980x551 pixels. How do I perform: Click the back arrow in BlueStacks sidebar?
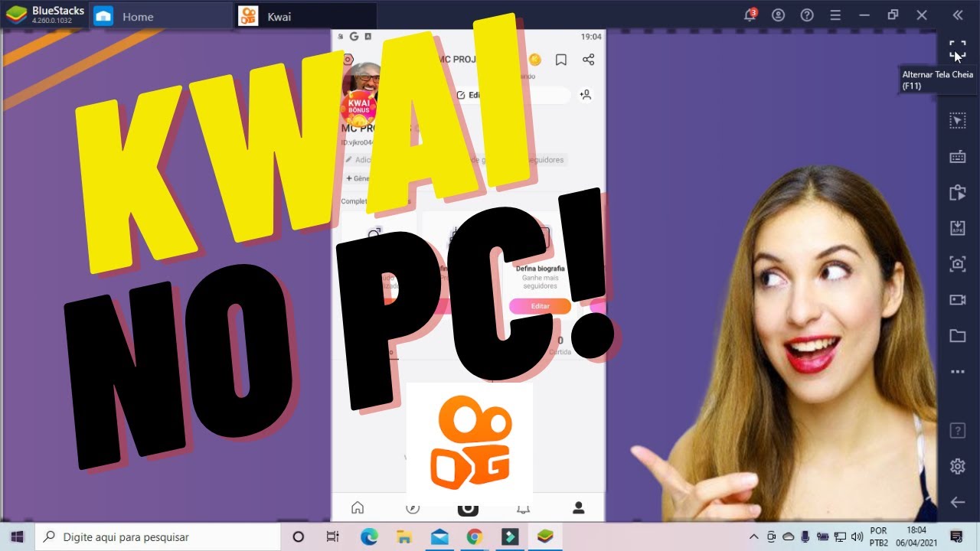(x=957, y=502)
